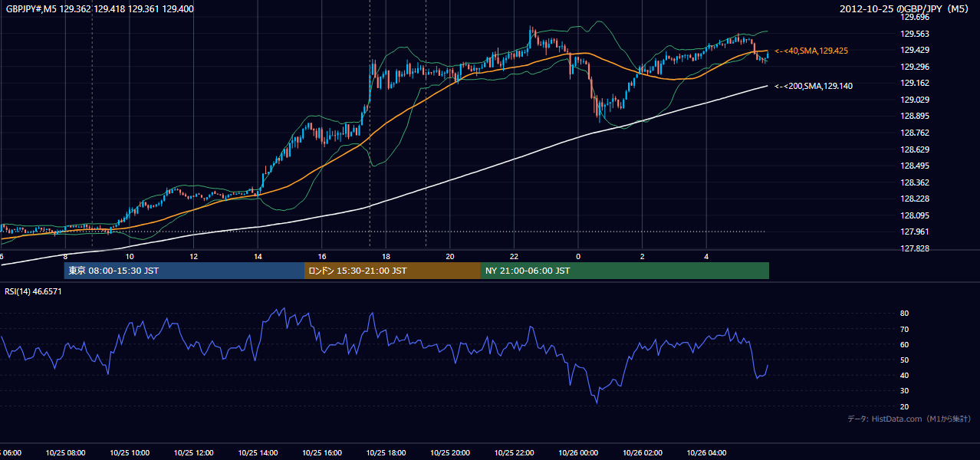This screenshot has width=980, height=460.
Task: Click the 東京 08:00-15:30 JST session bar
Action: [x=184, y=271]
